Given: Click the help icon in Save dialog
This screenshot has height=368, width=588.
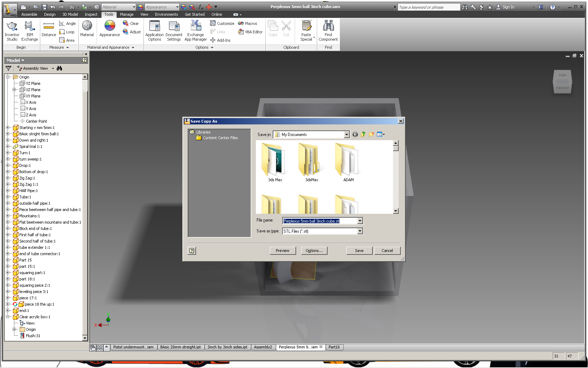Looking at the screenshot, I should coord(192,251).
